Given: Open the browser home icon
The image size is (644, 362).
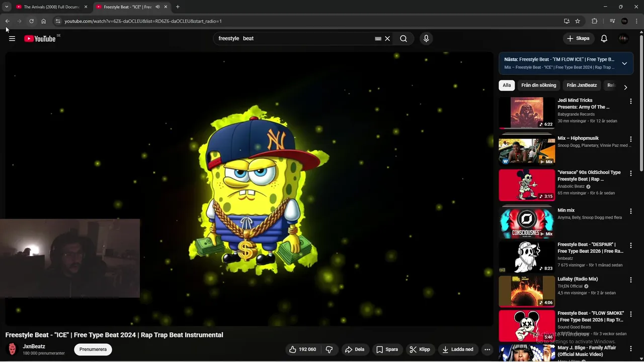Looking at the screenshot, I should (x=44, y=21).
